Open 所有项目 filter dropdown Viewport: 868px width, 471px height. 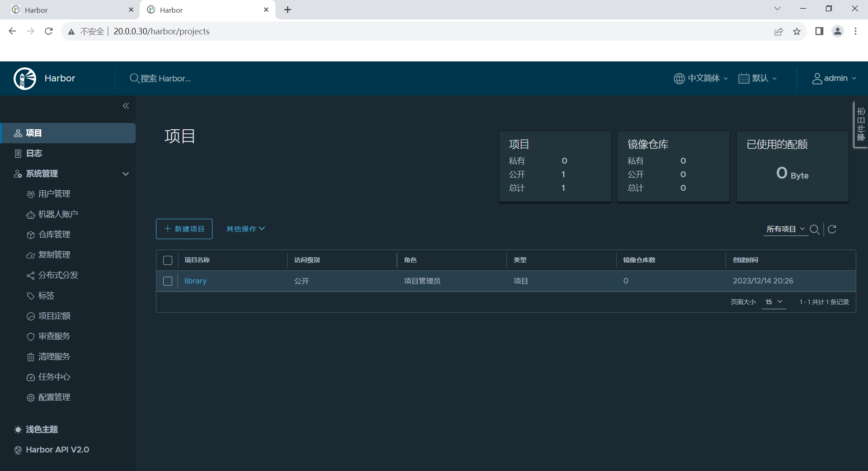tap(786, 229)
